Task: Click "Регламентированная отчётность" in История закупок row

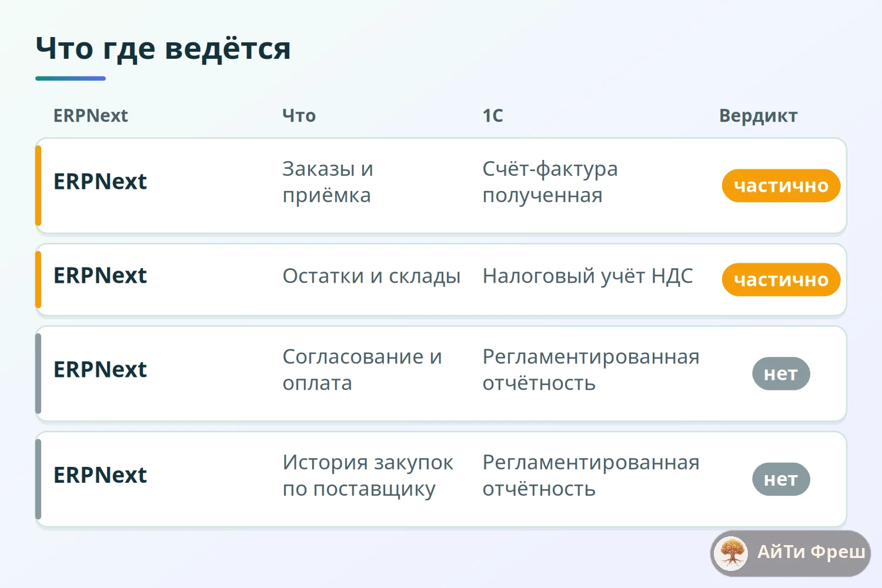Action: click(x=591, y=476)
